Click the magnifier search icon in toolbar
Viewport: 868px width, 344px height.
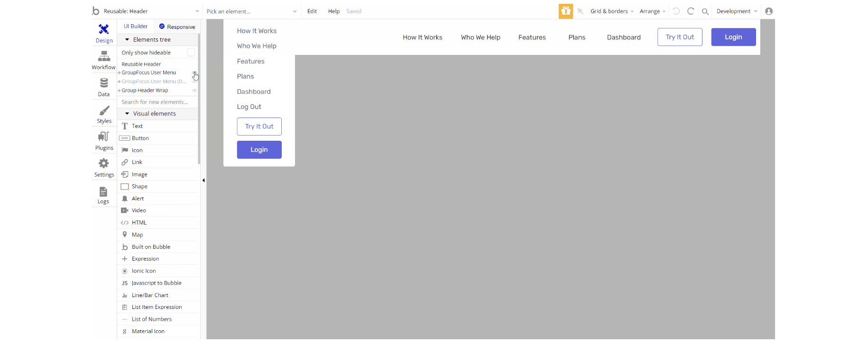[705, 11]
